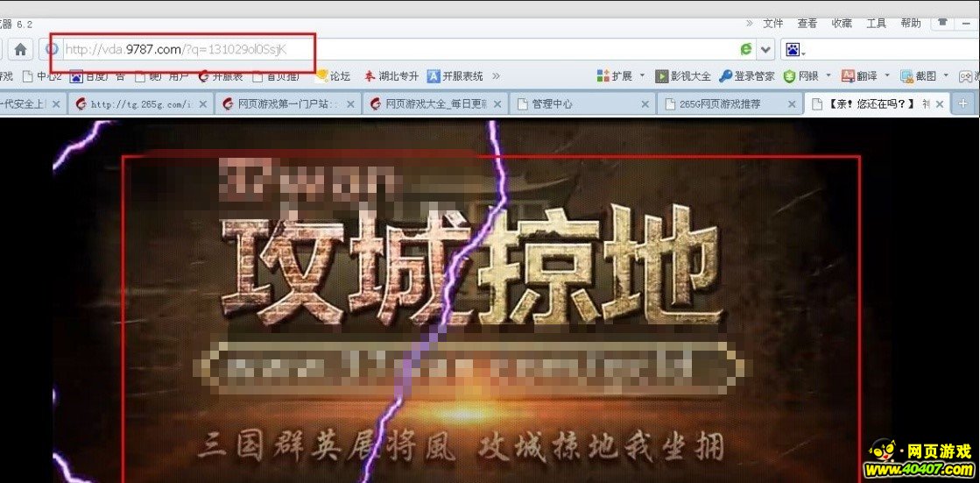Open a new tab with plus button

click(963, 103)
